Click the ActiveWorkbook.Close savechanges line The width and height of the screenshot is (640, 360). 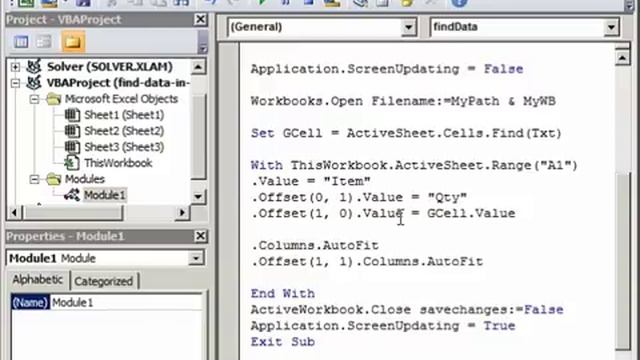[x=407, y=310]
